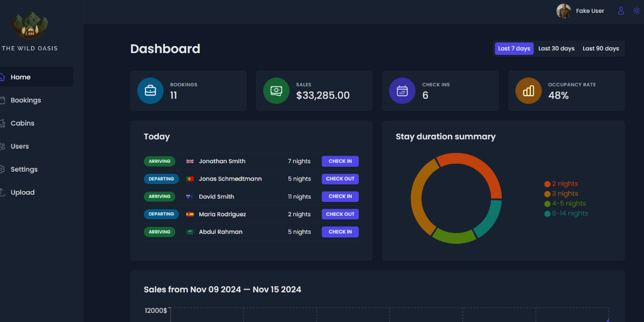Click the Cabins sidebar icon
The height and width of the screenshot is (322, 644).
pos(2,123)
